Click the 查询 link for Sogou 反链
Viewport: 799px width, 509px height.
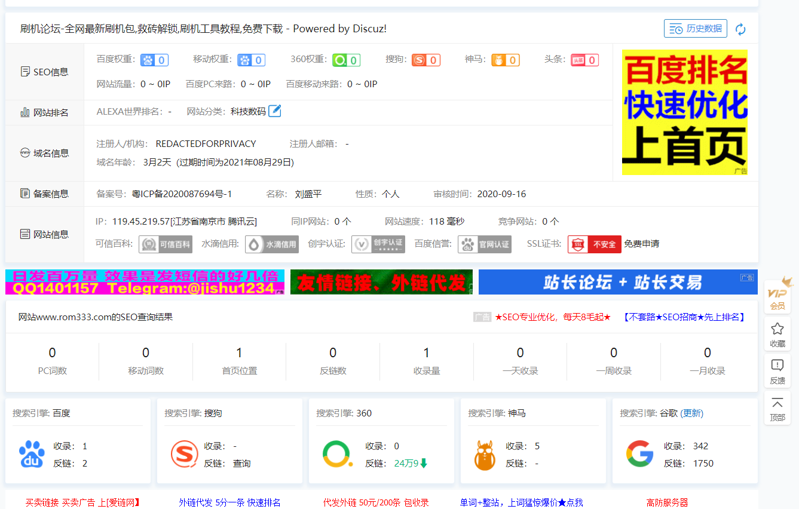pos(242,463)
